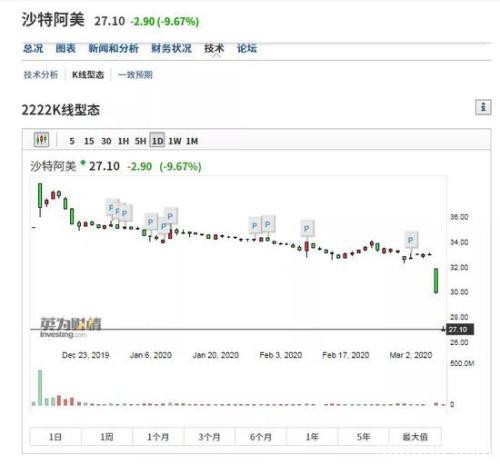
Task: Go to 一致预期 sub-page
Action: [x=135, y=75]
